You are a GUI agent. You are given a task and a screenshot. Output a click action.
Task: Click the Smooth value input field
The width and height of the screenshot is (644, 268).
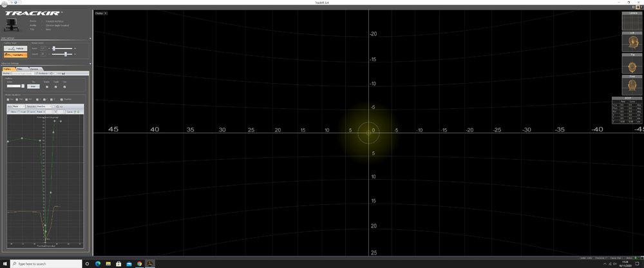pyautogui.click(x=43, y=54)
